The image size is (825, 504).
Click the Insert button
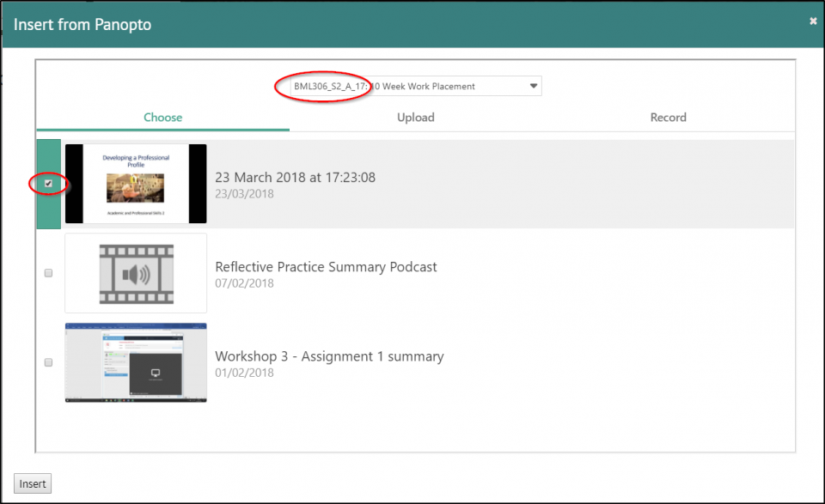pos(33,483)
